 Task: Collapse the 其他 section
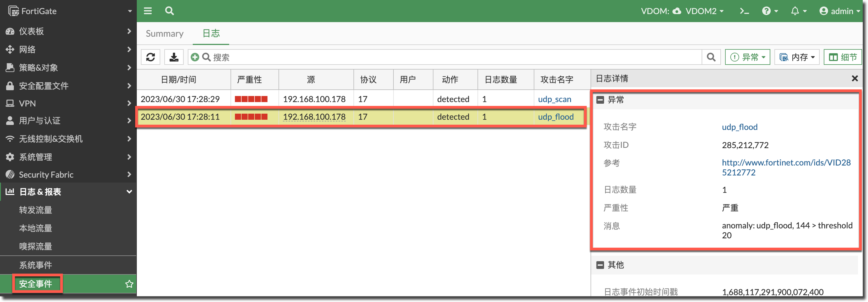(600, 265)
